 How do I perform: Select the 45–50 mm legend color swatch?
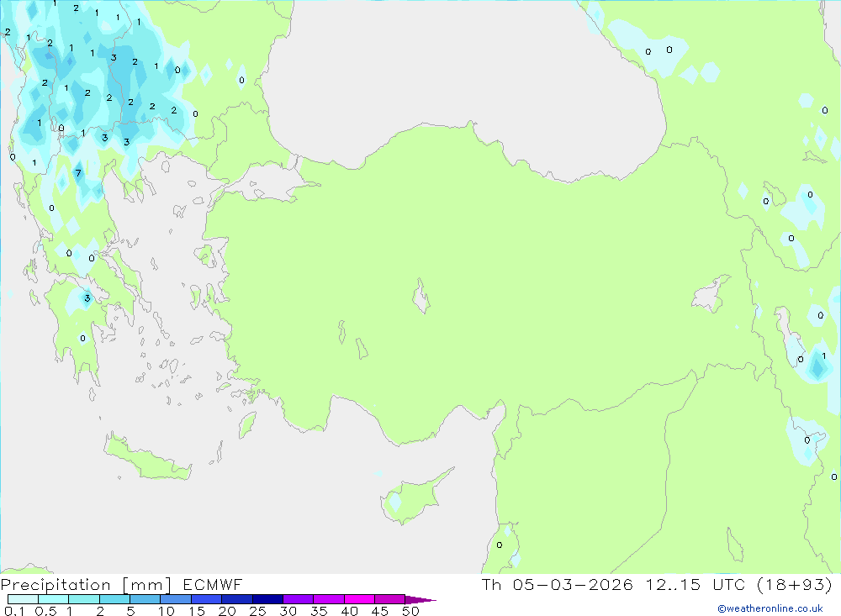click(x=389, y=599)
